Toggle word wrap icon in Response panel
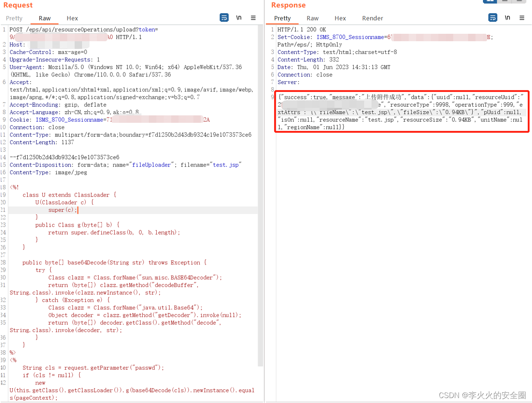The image size is (532, 403). tap(492, 18)
